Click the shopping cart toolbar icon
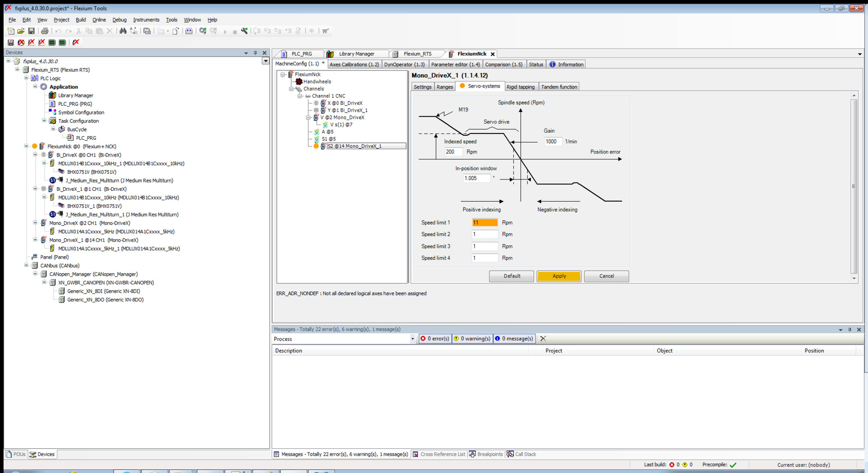Viewport: 868px width, 473px height. click(325, 31)
